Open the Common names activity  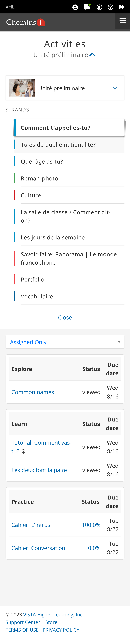click(33, 392)
